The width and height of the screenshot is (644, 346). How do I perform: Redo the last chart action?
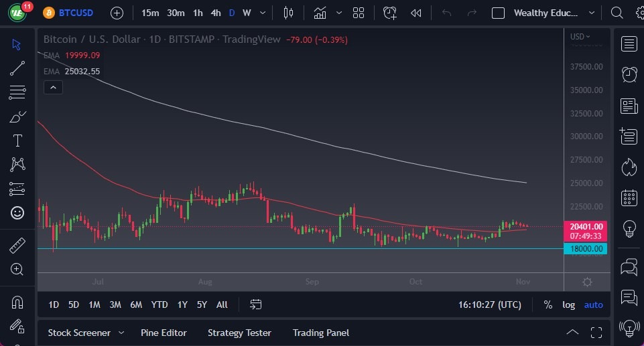472,13
